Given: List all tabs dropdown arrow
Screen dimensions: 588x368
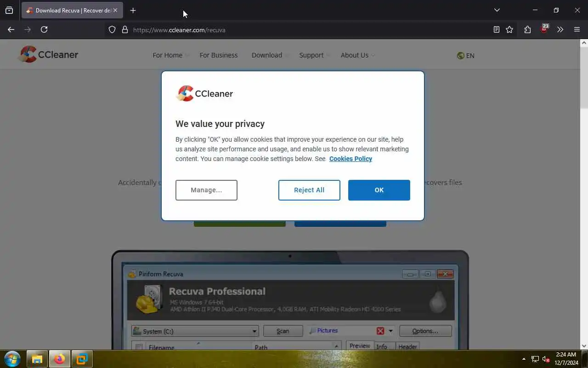Looking at the screenshot, I should 497,10.
